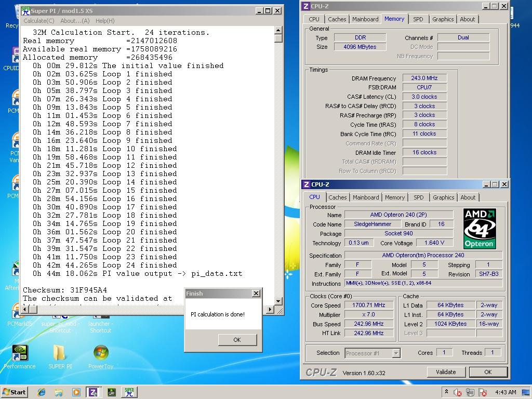Click the CAS# Latency 3.0 clocks value
This screenshot has width=532, height=399.
424,97
